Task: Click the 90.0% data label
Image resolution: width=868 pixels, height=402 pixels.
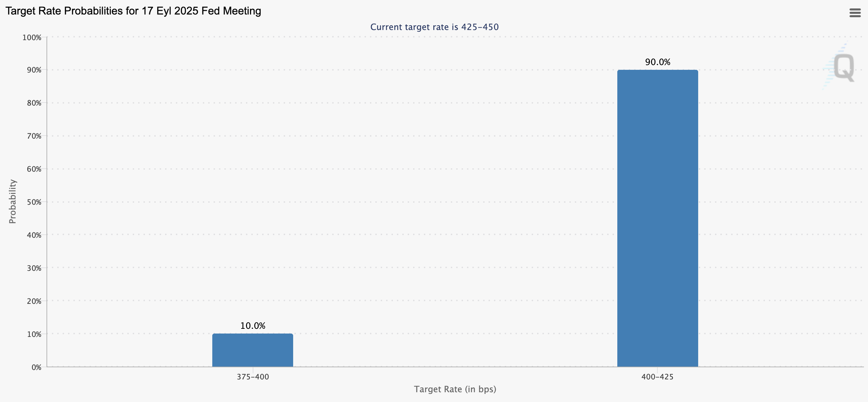Action: [x=657, y=62]
